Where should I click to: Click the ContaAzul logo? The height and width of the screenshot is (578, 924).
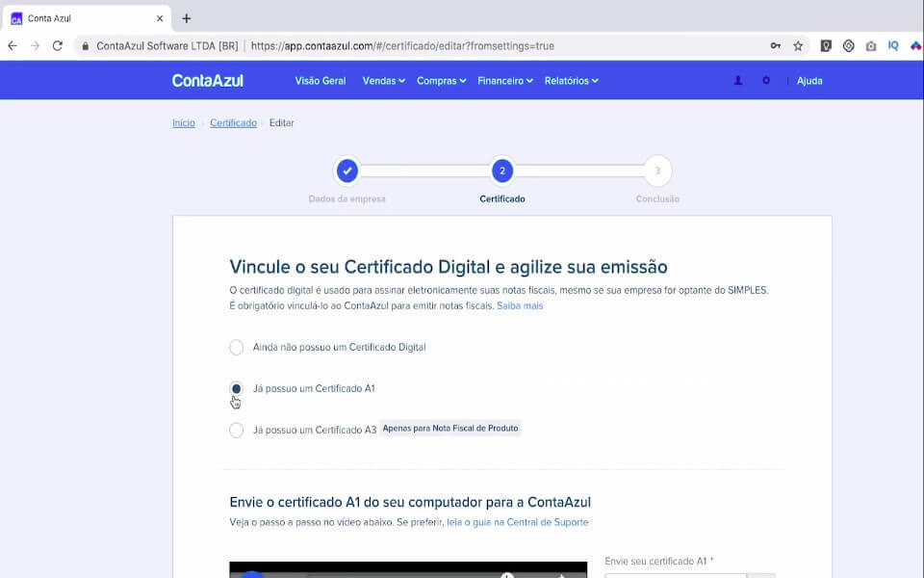(x=208, y=80)
